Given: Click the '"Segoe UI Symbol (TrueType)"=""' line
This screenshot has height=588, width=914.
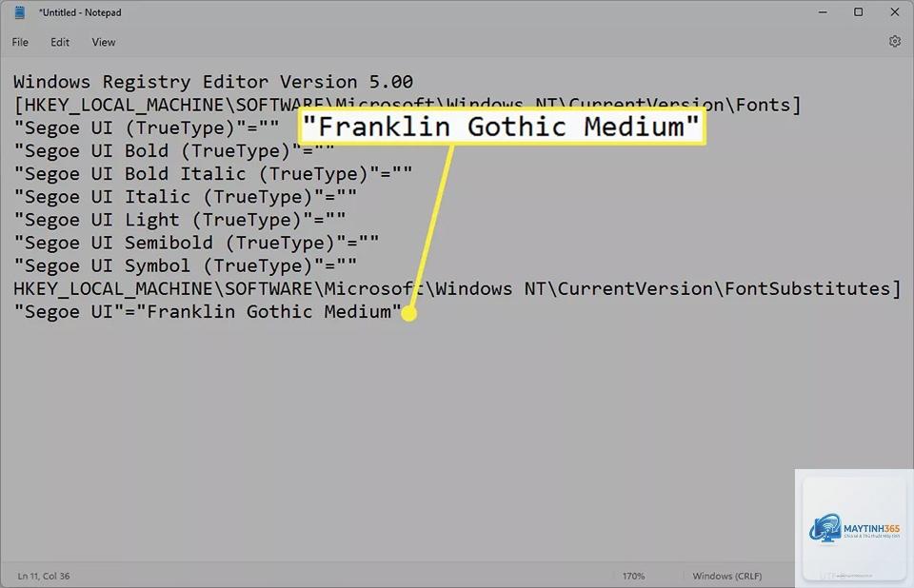Looking at the screenshot, I should pos(186,265).
